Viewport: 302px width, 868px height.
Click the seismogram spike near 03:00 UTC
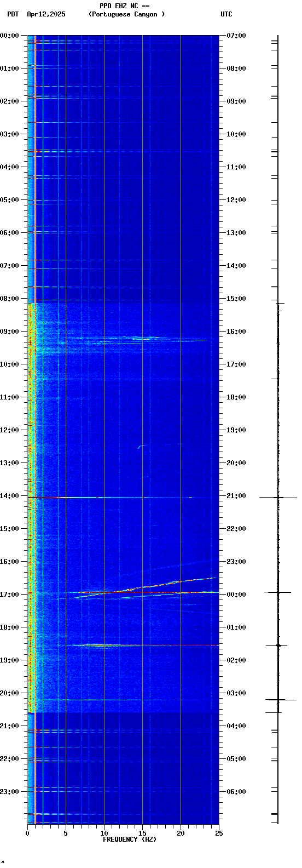281,700
